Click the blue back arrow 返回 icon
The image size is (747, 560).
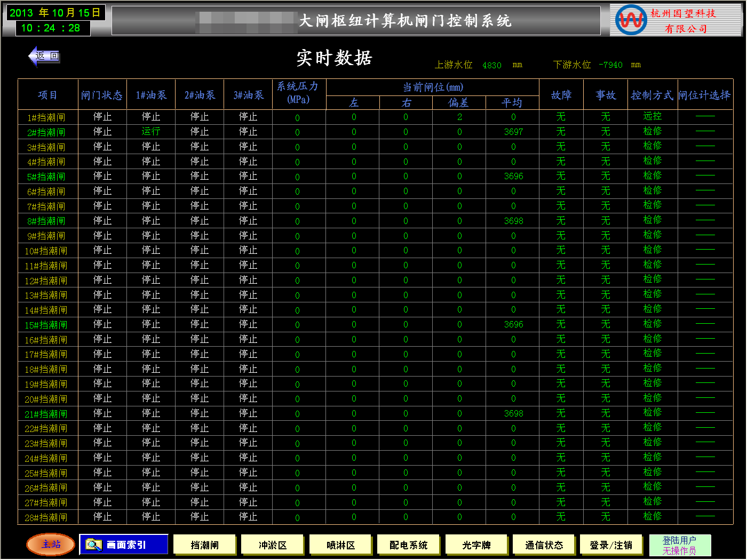click(x=44, y=56)
